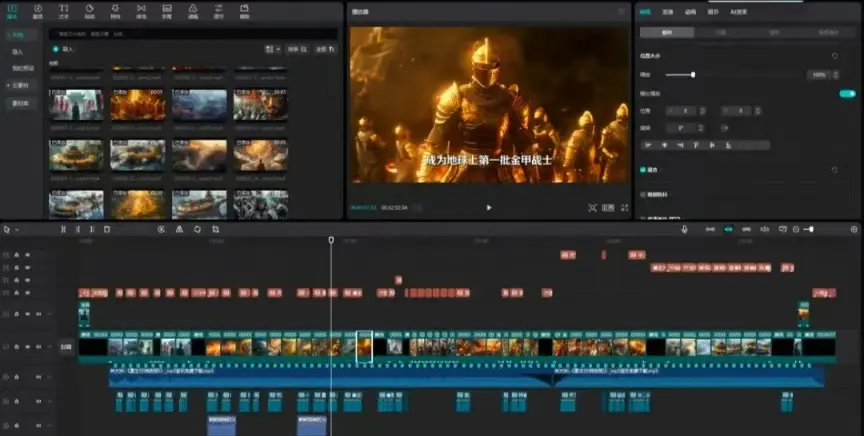This screenshot has width=864, height=436.
Task: Open the Effects icon
Action: (x=115, y=11)
